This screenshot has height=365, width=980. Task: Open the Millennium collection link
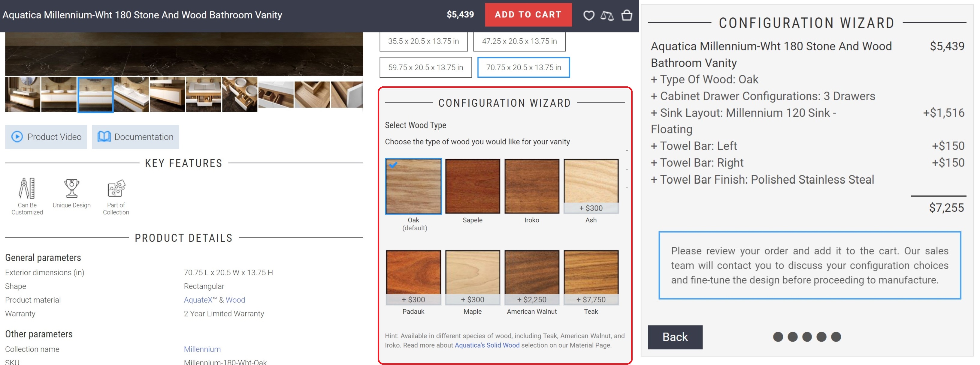tap(202, 349)
